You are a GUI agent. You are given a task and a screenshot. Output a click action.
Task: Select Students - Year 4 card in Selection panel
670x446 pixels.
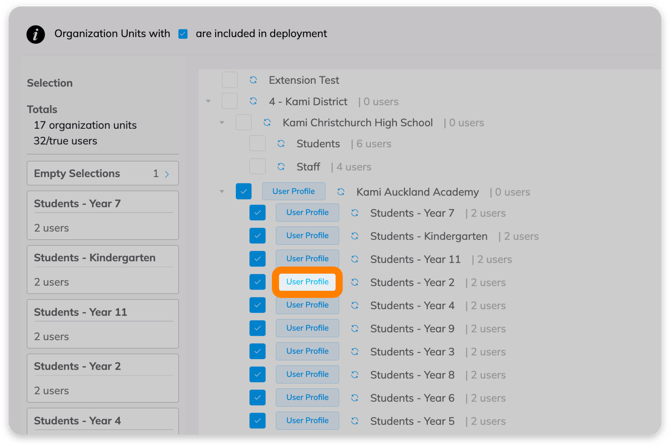pos(103,421)
